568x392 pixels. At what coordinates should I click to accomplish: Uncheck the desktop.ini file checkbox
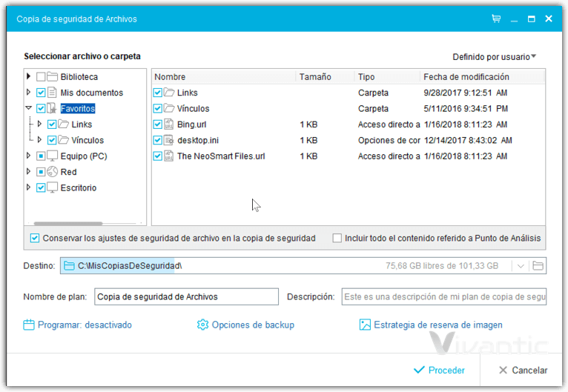click(x=157, y=140)
